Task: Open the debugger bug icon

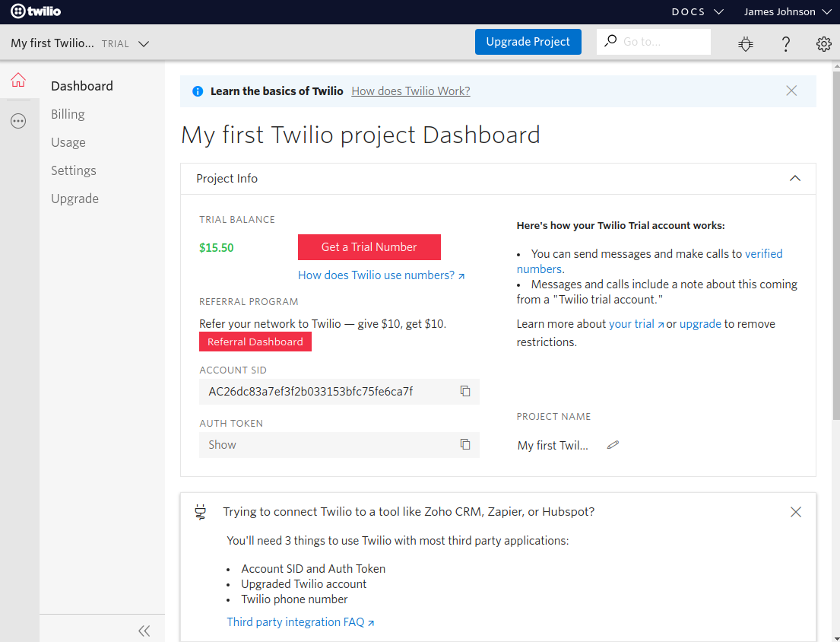Action: [x=745, y=43]
